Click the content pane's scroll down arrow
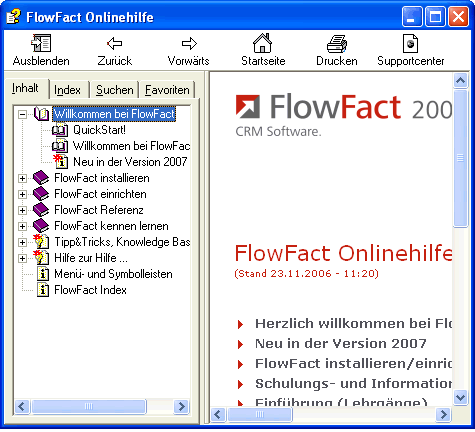475x432 pixels. (460, 397)
